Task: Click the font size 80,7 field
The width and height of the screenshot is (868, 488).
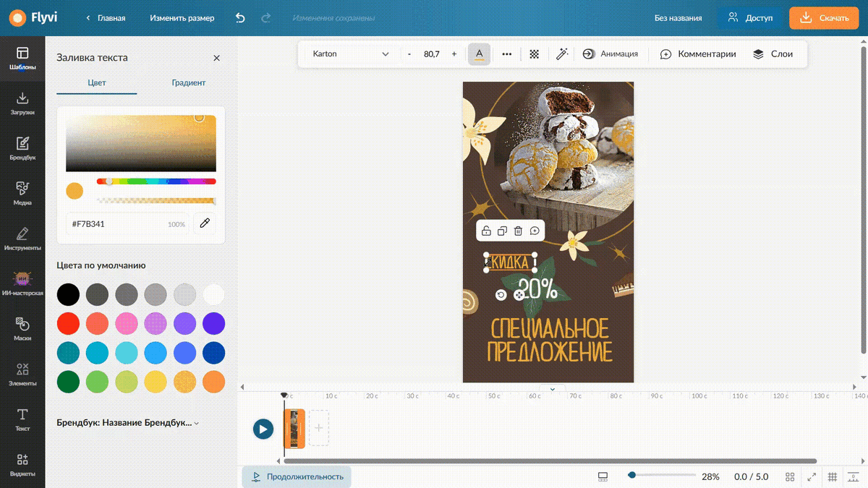Action: tap(432, 54)
